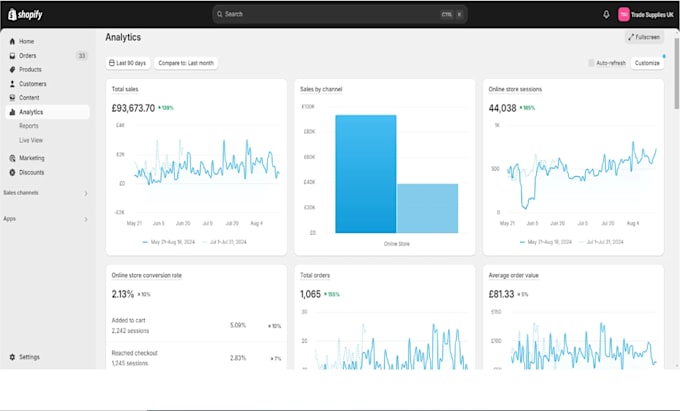Click the Marketing label in sidebar
Image resolution: width=680 pixels, height=411 pixels.
coord(32,158)
